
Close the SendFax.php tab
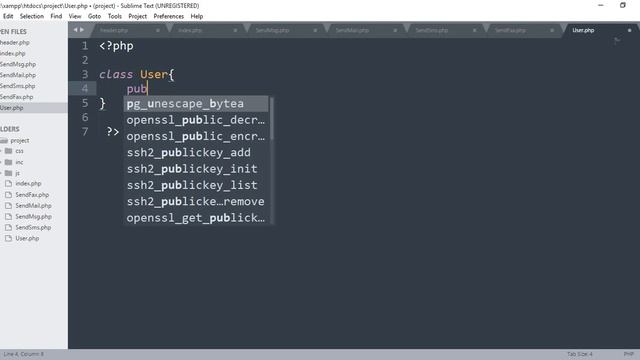552,30
